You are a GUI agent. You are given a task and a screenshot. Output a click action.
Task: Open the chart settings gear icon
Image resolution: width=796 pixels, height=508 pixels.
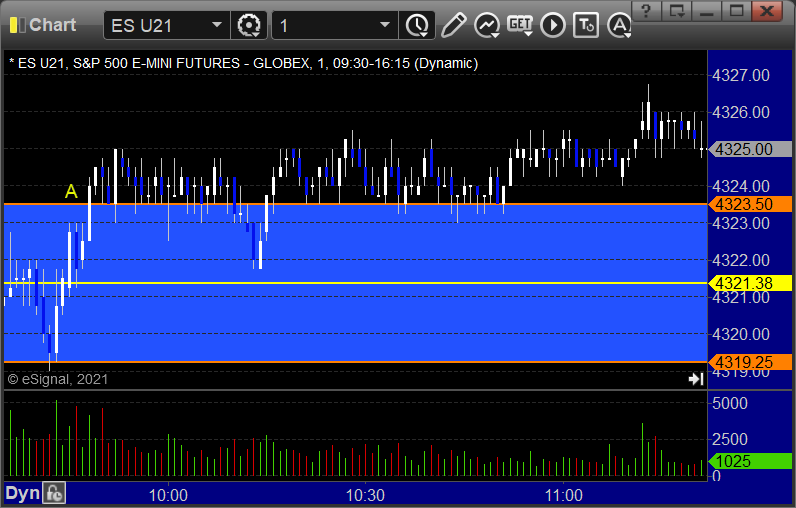249,25
